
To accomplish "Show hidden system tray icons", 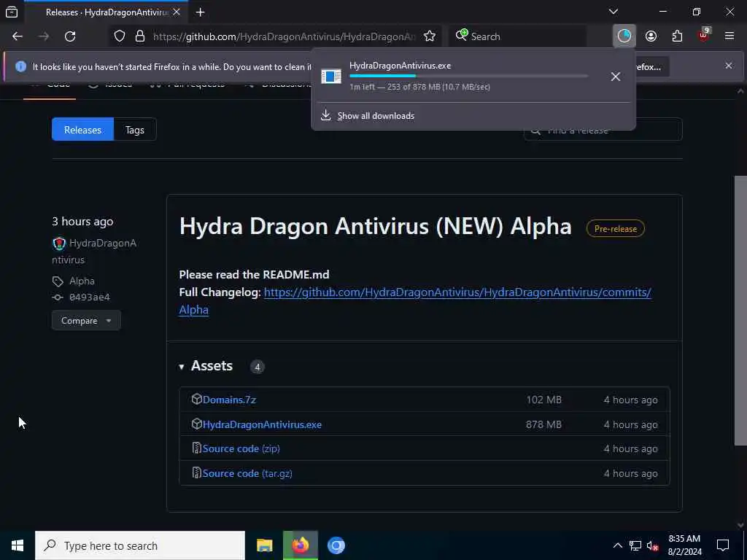I will (x=617, y=545).
